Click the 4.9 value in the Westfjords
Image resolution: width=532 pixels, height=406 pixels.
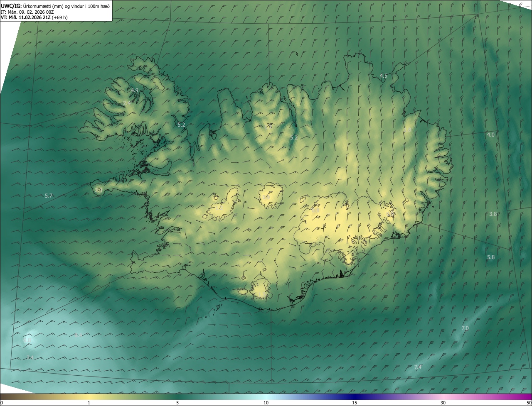135,90
